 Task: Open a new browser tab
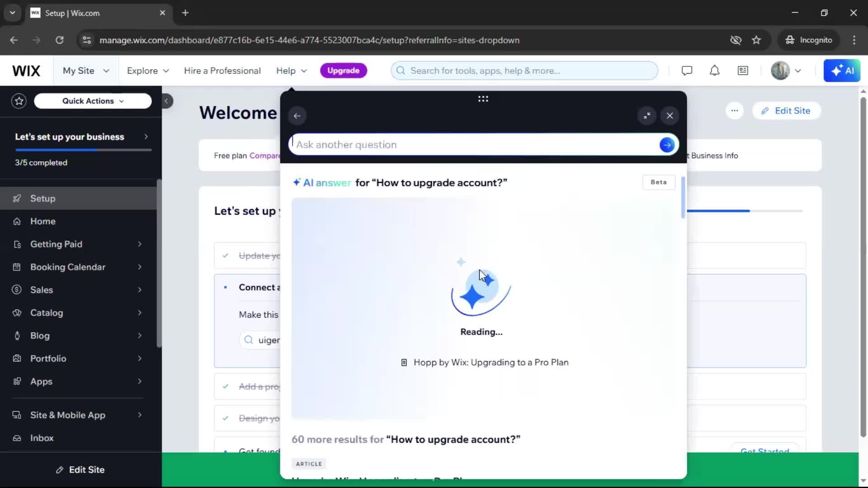(185, 13)
